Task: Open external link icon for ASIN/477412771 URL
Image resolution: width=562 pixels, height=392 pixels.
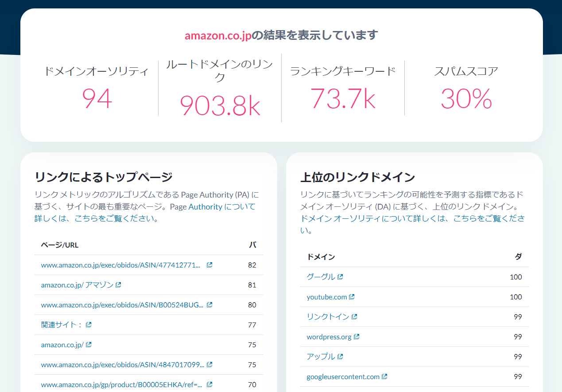Action: click(x=209, y=265)
